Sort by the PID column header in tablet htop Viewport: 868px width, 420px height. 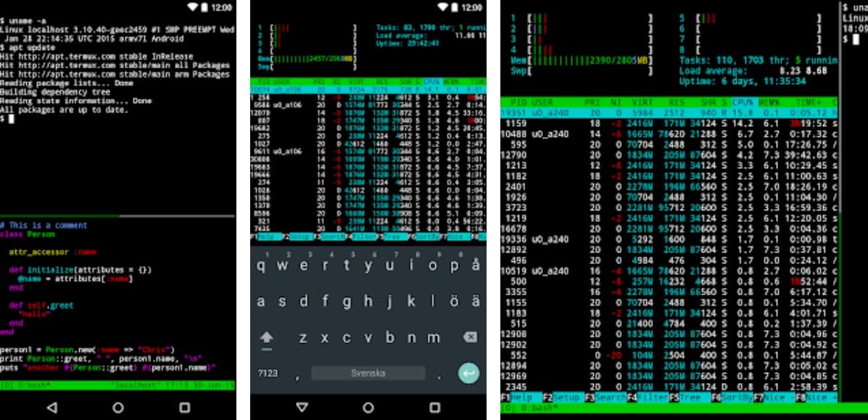click(518, 102)
